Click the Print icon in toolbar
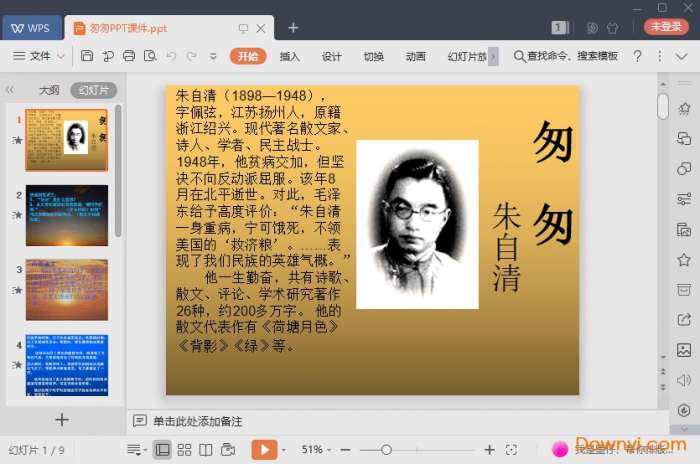 tap(129, 56)
